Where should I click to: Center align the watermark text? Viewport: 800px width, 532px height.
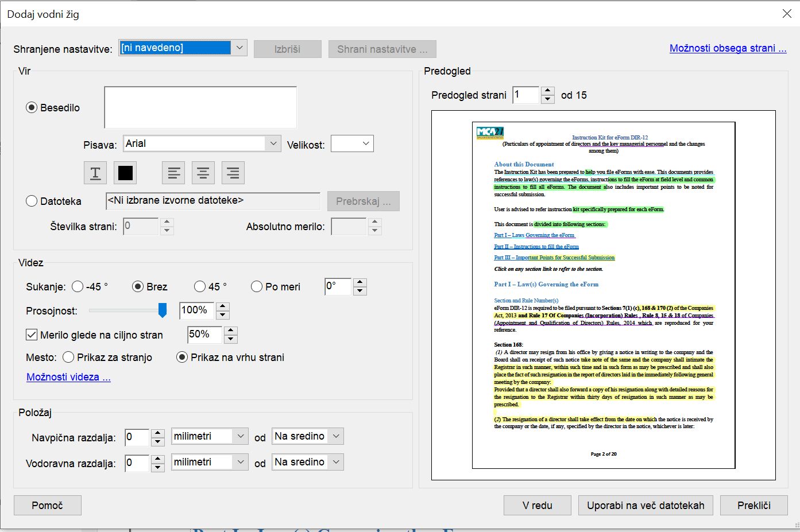point(203,173)
